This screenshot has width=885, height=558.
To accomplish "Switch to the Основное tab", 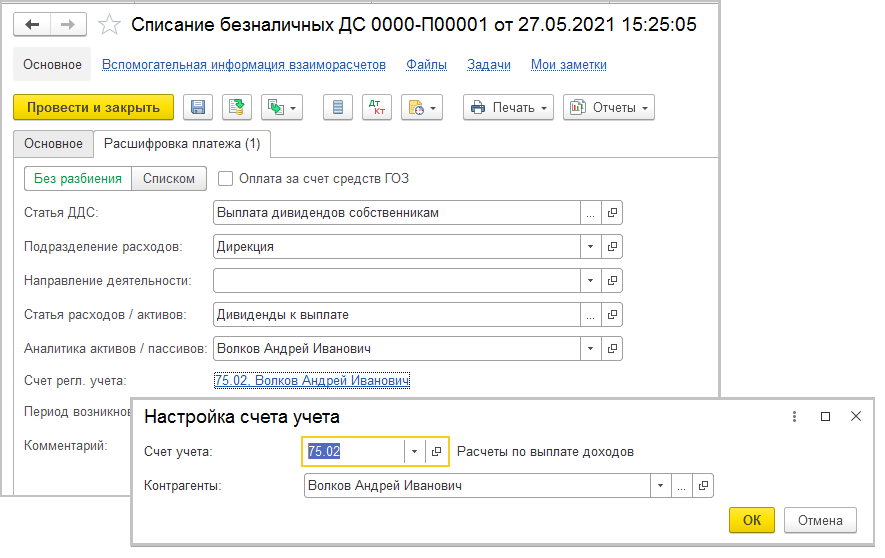I will [53, 144].
